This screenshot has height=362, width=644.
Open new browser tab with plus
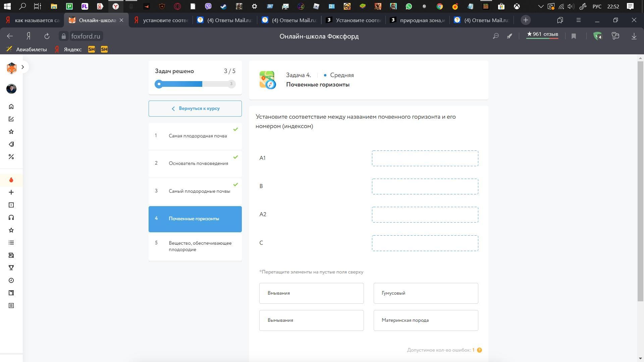[x=526, y=20]
